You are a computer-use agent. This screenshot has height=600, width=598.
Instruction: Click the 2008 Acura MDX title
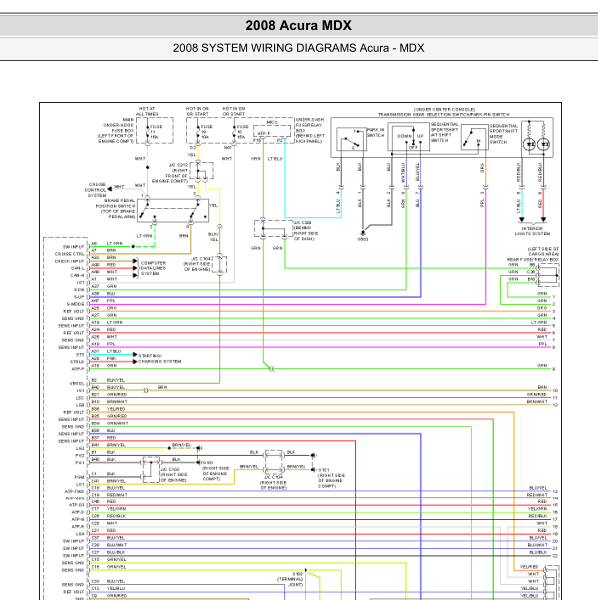(298, 26)
